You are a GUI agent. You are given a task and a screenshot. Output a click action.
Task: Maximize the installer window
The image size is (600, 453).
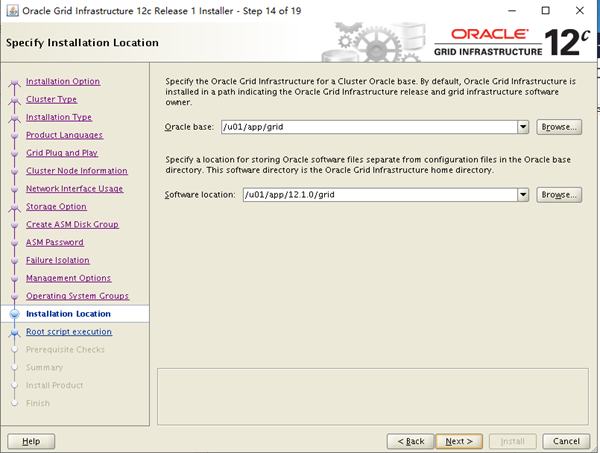click(546, 11)
